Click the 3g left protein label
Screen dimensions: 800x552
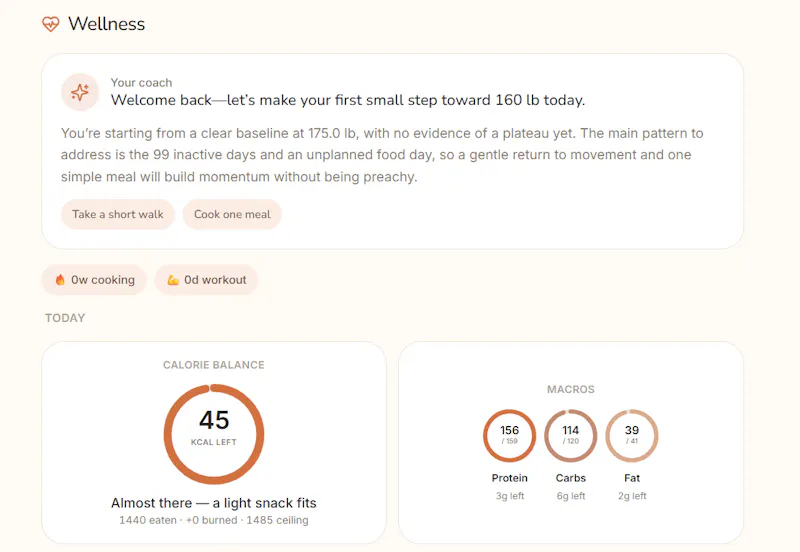(x=510, y=496)
